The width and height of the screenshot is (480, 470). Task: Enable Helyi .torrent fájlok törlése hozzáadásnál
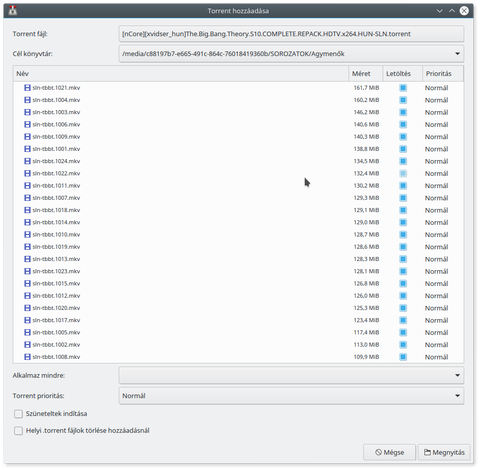click(18, 431)
